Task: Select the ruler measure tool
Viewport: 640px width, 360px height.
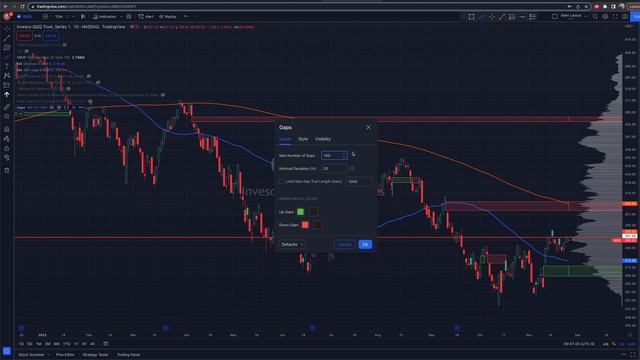Action: 7,107
